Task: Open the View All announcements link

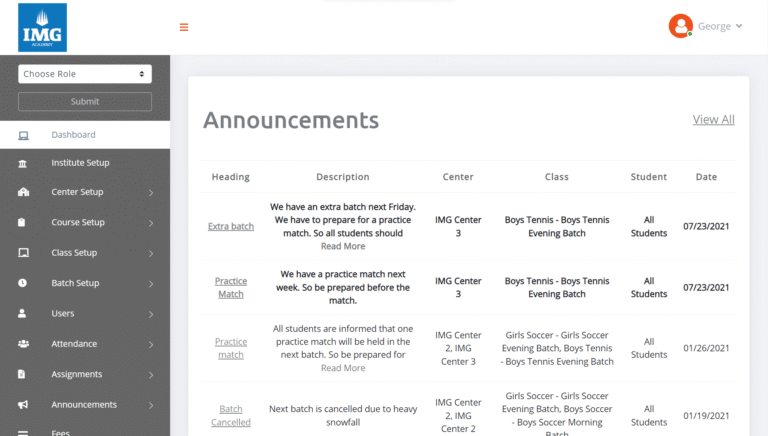Action: (x=713, y=120)
